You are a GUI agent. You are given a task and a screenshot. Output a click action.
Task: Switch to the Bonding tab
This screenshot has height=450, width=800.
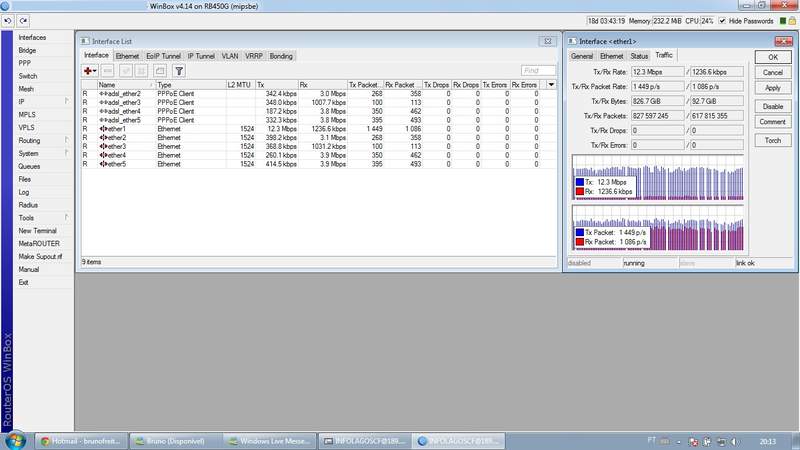click(281, 56)
